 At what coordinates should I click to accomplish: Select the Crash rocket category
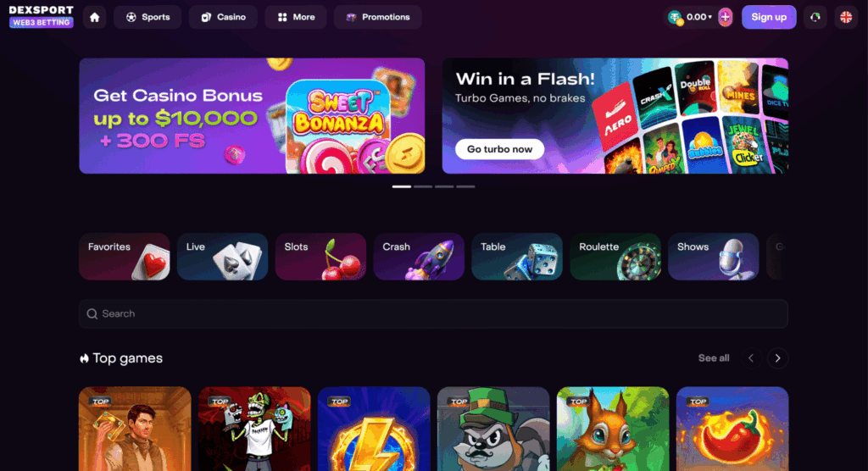(x=419, y=257)
